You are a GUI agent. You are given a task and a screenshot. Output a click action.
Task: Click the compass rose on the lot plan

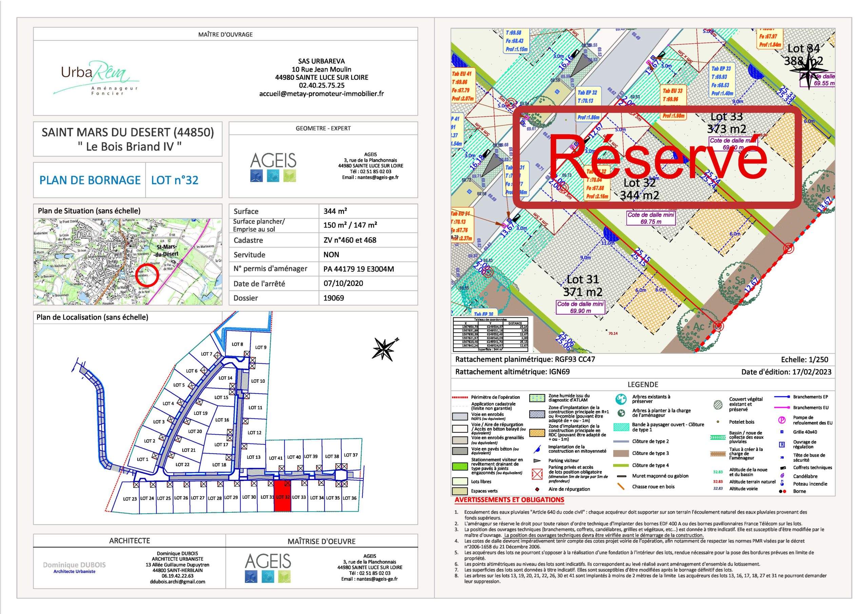coord(808,70)
